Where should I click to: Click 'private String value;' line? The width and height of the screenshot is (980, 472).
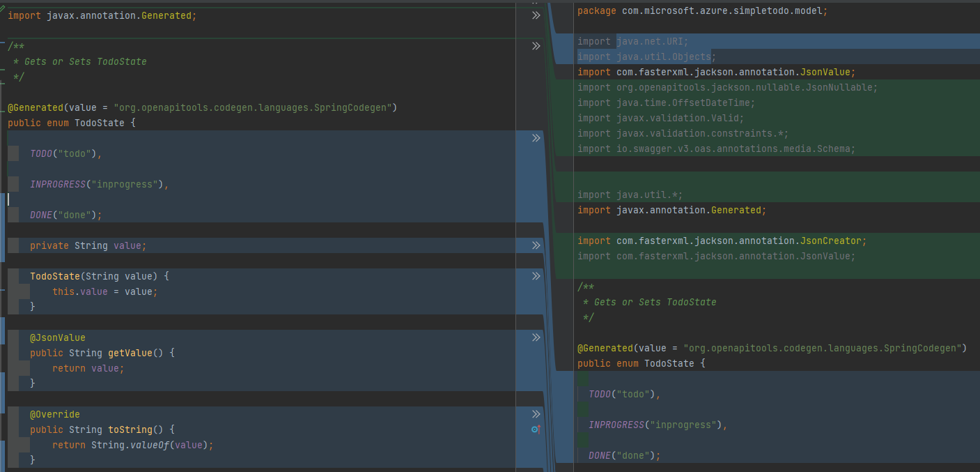[88, 245]
